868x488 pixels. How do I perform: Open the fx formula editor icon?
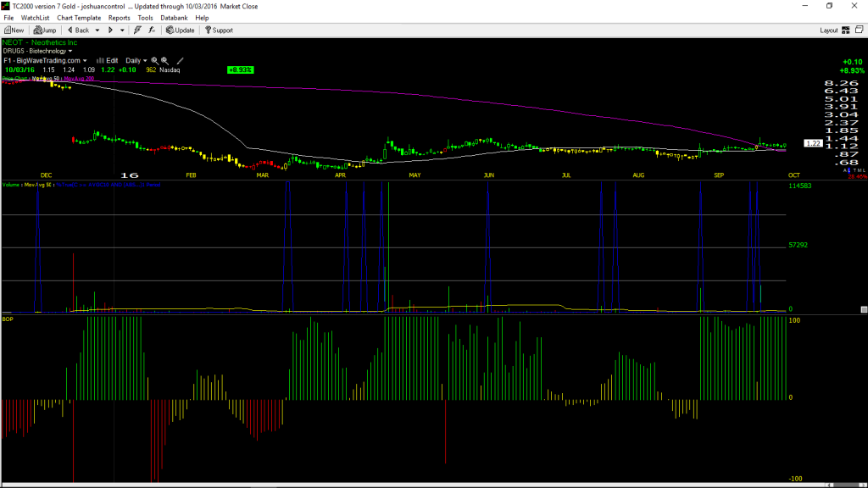(x=152, y=30)
